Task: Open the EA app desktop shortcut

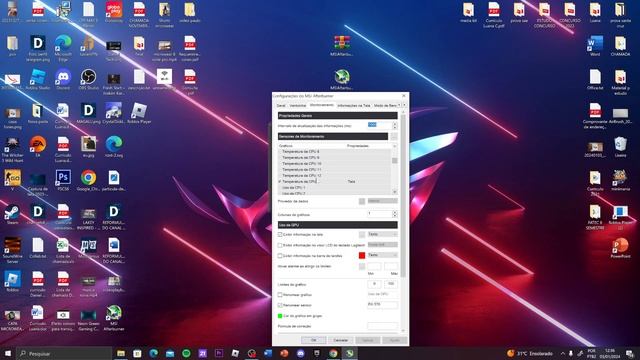Action: pyautogui.click(x=38, y=147)
